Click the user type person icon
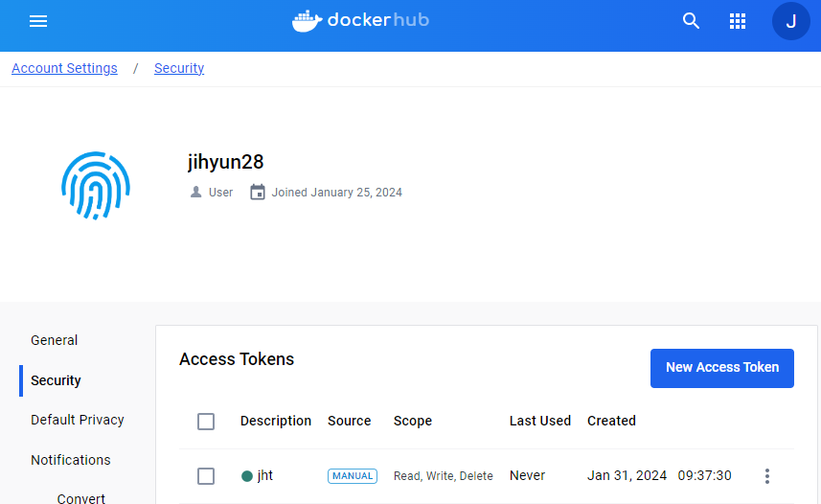 [x=195, y=193]
